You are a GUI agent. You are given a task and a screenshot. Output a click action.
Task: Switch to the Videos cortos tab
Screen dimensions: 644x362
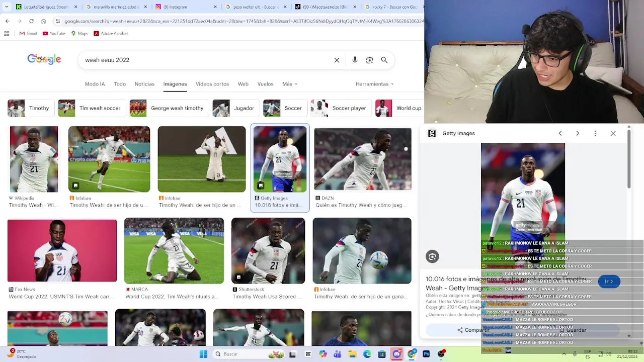(212, 84)
